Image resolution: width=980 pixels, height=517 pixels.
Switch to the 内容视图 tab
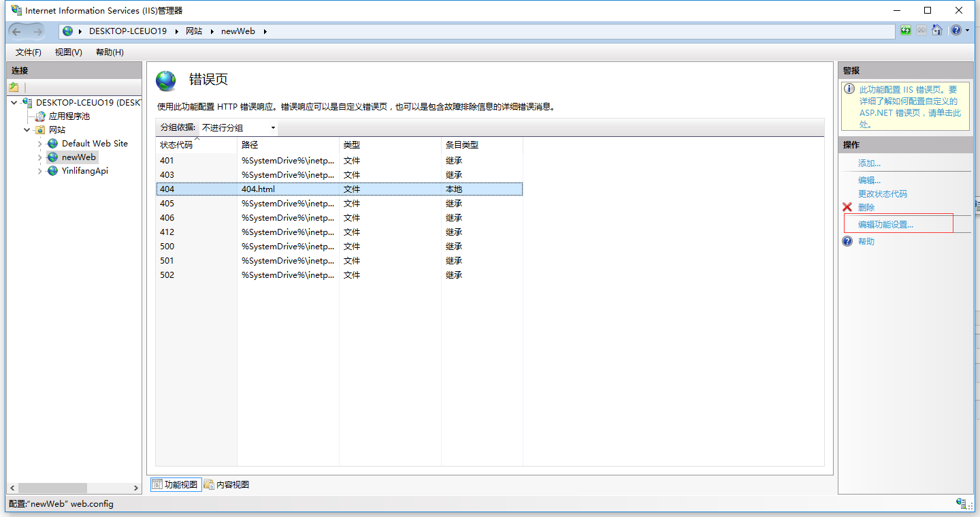227,485
